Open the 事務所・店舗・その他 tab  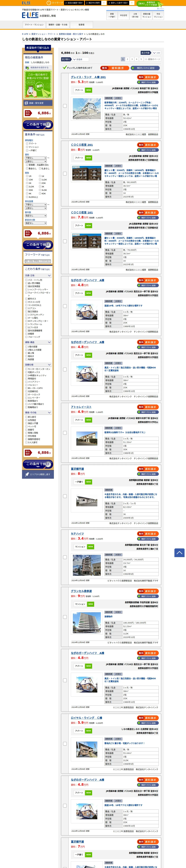pyautogui.click(x=58, y=25)
